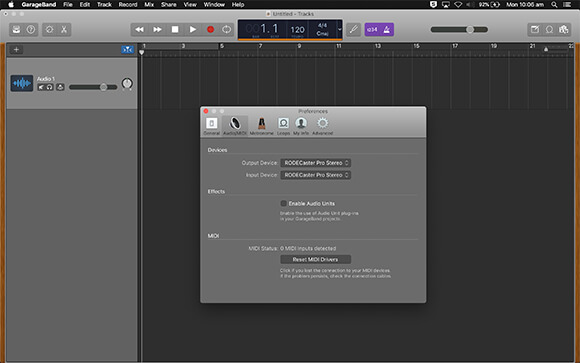
Task: Click the Wi-Fi status icon
Action: click(458, 4)
